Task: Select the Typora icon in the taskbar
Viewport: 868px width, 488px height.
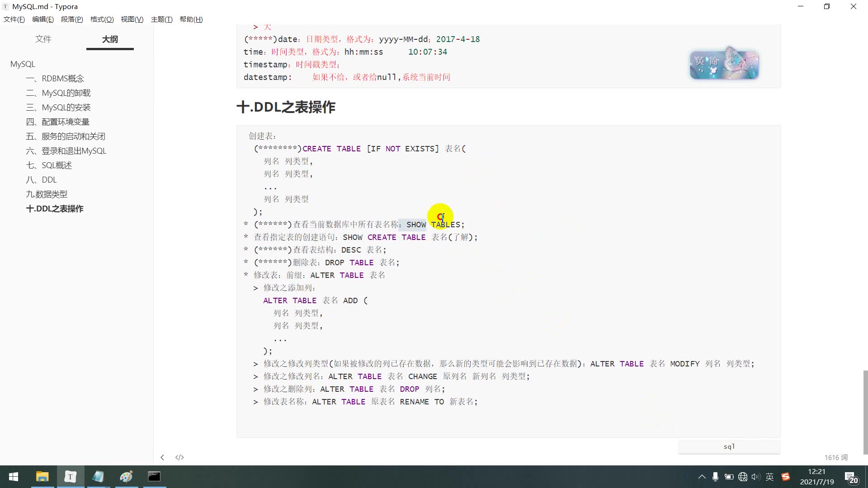Action: coord(71,477)
